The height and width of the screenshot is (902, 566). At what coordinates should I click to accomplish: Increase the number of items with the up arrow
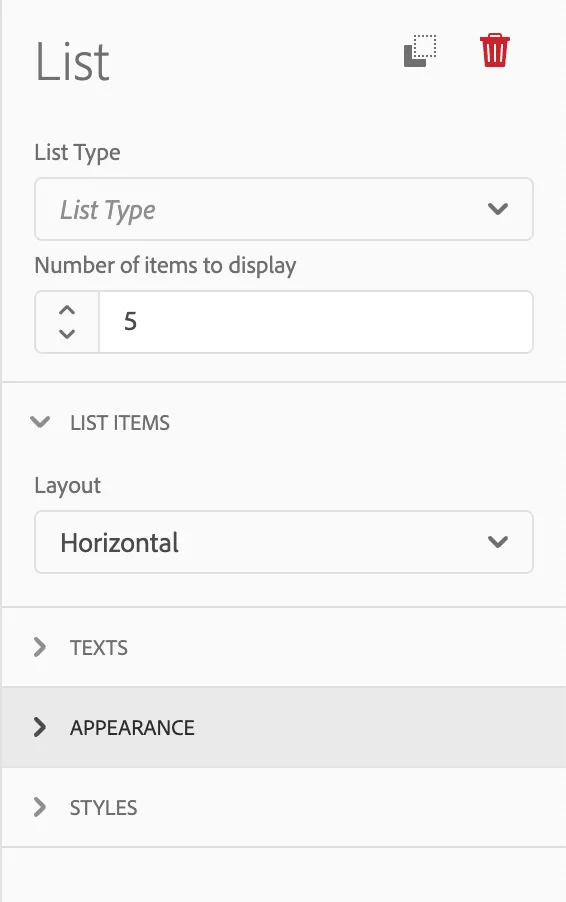[67, 310]
